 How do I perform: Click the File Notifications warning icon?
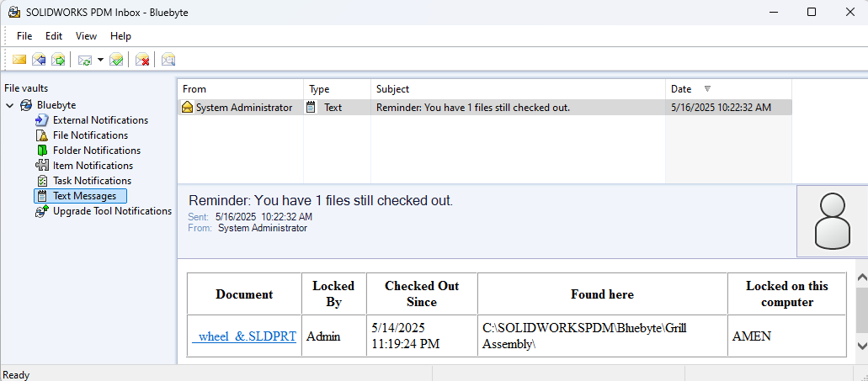pos(42,135)
